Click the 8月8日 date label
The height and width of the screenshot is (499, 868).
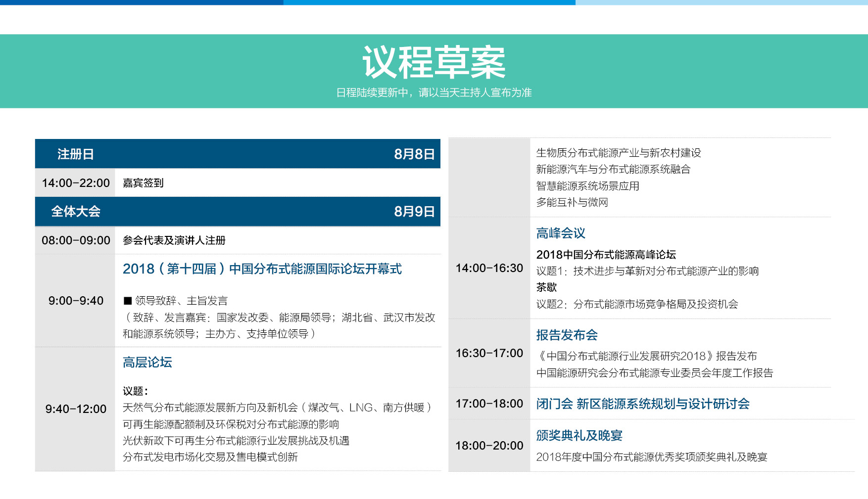(x=414, y=154)
